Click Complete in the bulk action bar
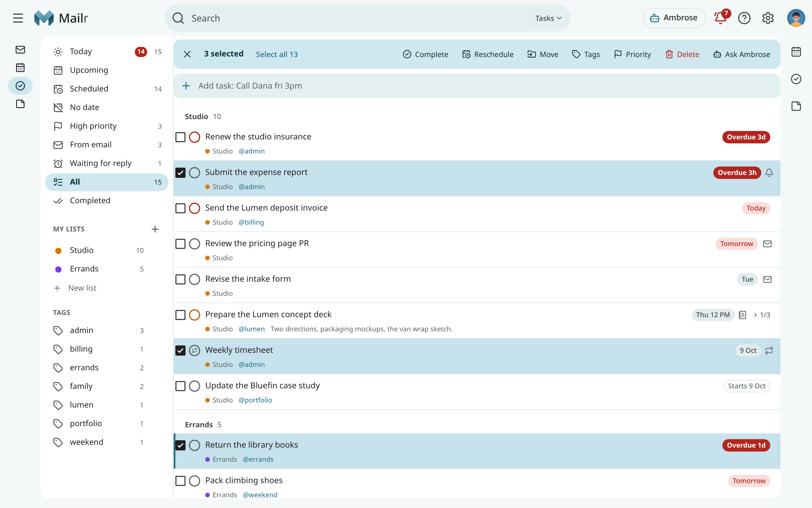This screenshot has height=508, width=812. pyautogui.click(x=425, y=54)
